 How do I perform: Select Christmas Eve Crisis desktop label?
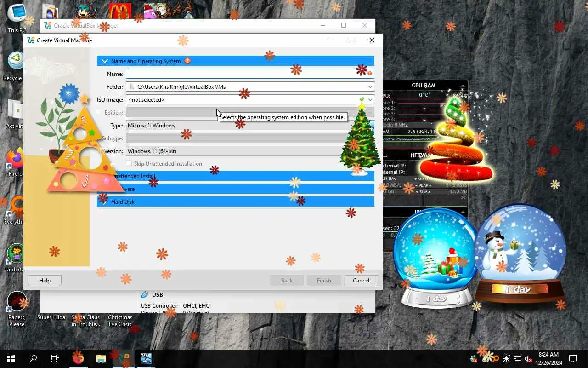click(120, 321)
